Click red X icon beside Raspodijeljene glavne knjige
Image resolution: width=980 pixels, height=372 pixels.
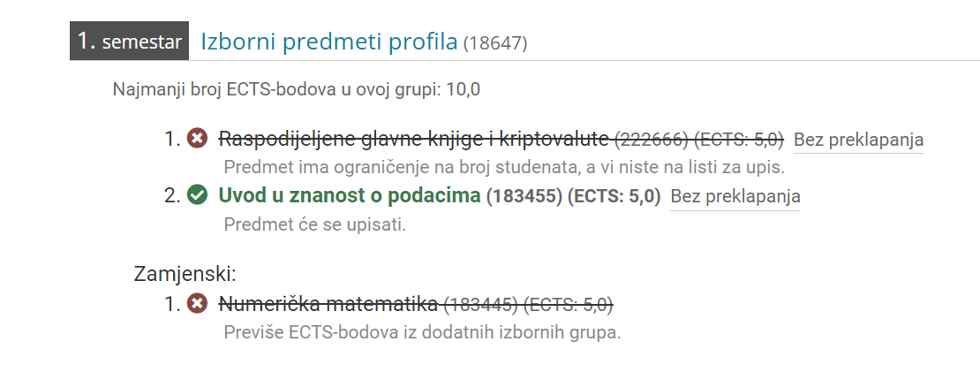coord(197,138)
